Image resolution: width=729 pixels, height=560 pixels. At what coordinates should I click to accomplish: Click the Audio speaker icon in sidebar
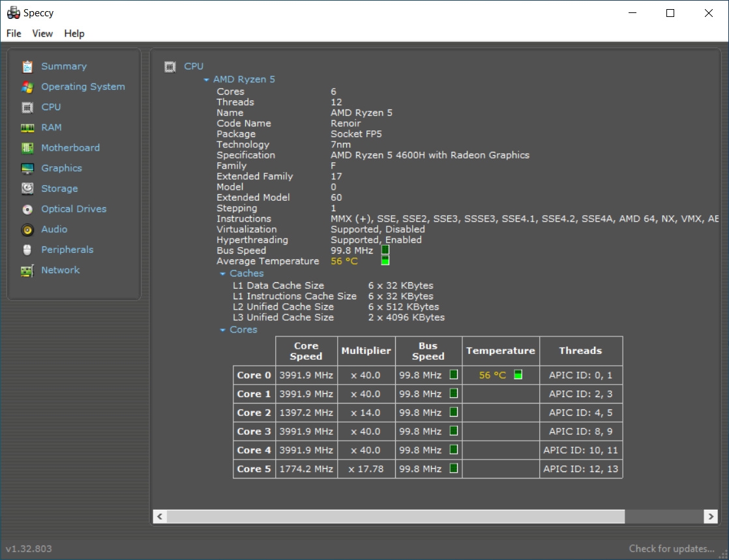pyautogui.click(x=27, y=229)
